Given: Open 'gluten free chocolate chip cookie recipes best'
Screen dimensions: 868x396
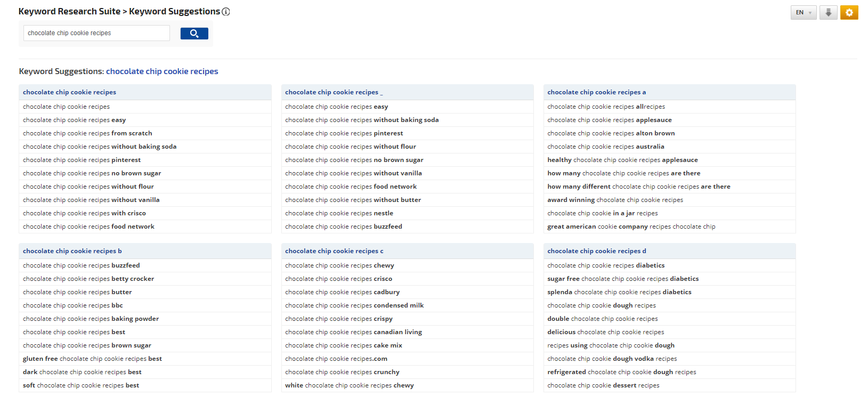Looking at the screenshot, I should [x=92, y=359].
